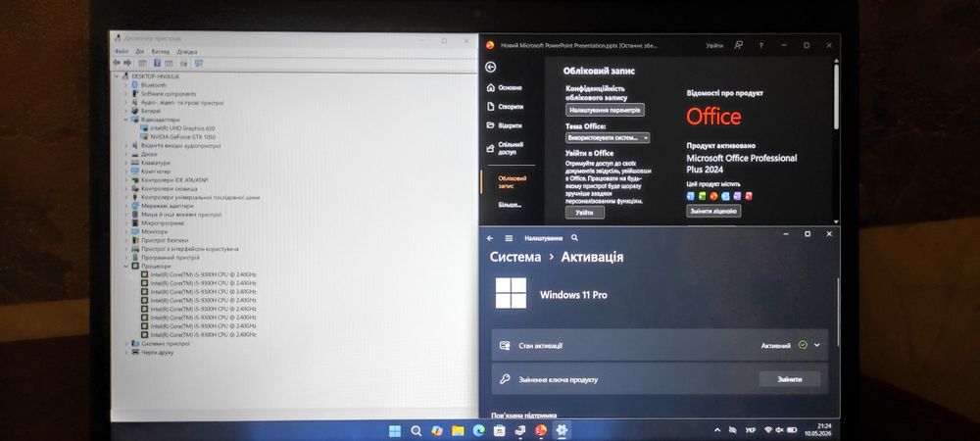Expand the Мережеві адаптери category
This screenshot has width=980, height=441.
(x=125, y=206)
